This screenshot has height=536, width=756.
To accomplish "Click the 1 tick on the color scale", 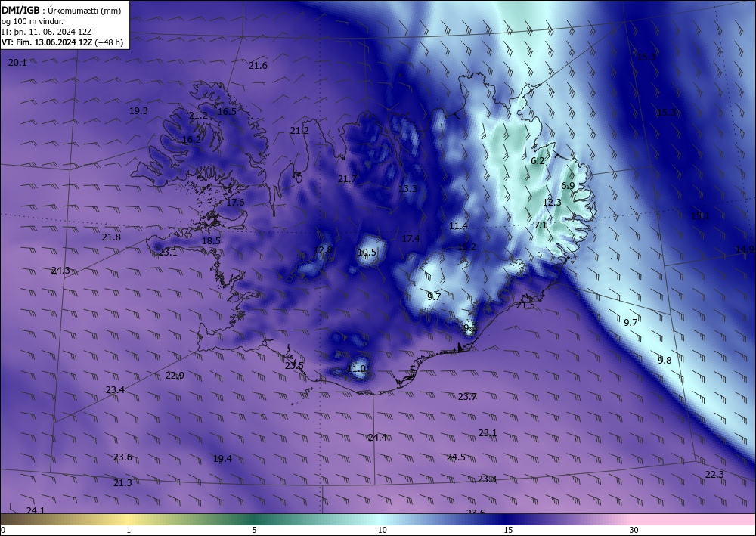I will pyautogui.click(x=129, y=530).
